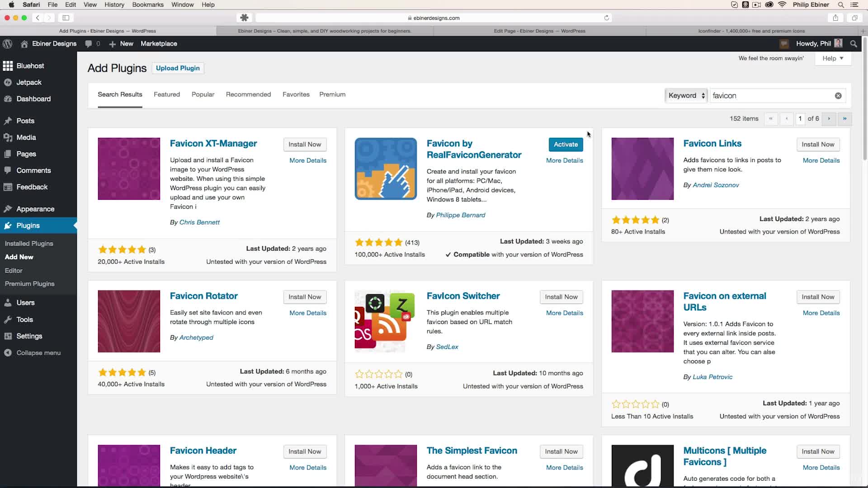Install the Favicon Rotator plugin
Image resolution: width=868 pixels, height=488 pixels.
click(x=305, y=297)
